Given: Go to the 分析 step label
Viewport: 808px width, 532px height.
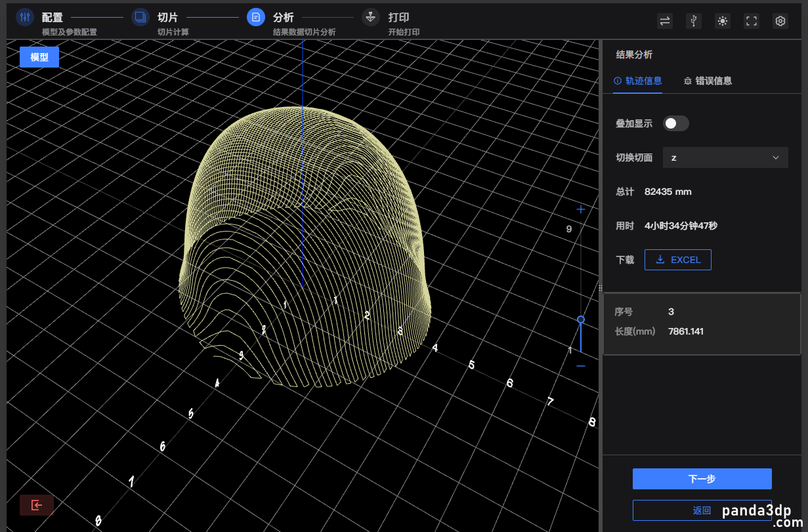Looking at the screenshot, I should (284, 18).
